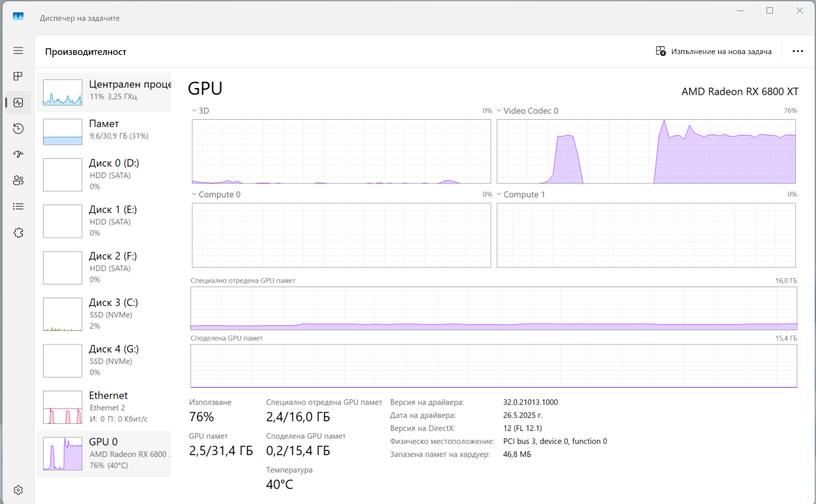Open the Services page icon
This screenshot has width=816, height=504.
click(x=18, y=232)
